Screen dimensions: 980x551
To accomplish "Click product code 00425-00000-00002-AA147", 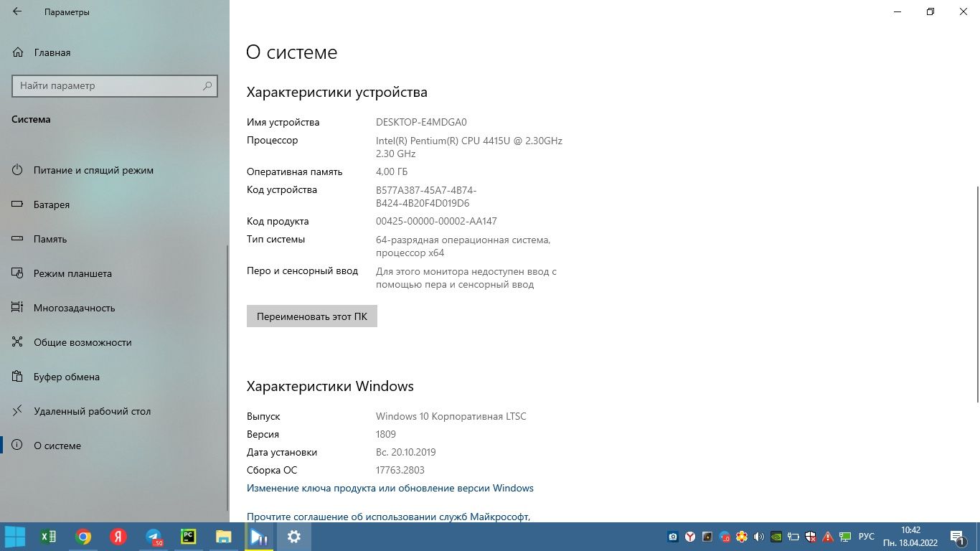I will point(436,221).
